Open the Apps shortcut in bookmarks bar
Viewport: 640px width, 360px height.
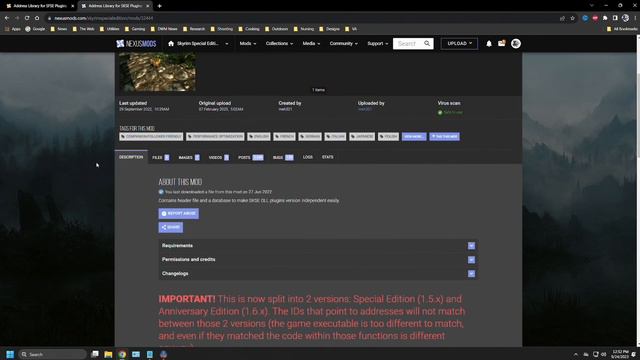12,29
